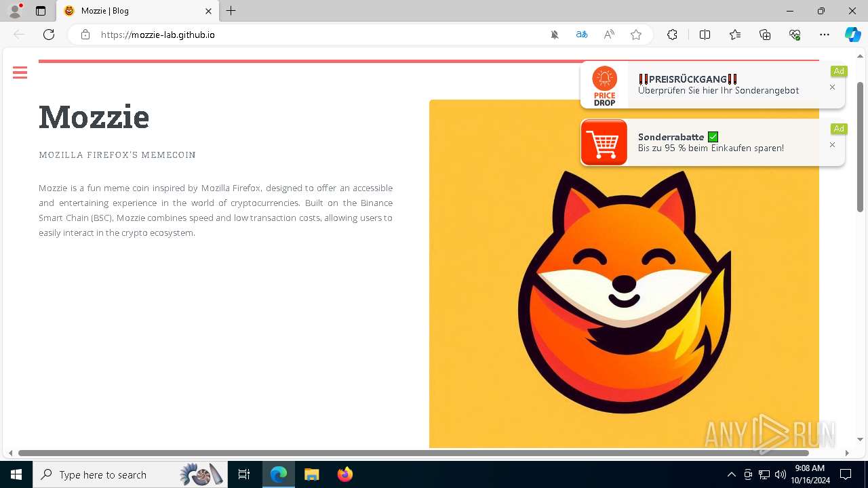Open the clock and calendar flyout
The width and height of the screenshot is (868, 488).
(x=810, y=474)
